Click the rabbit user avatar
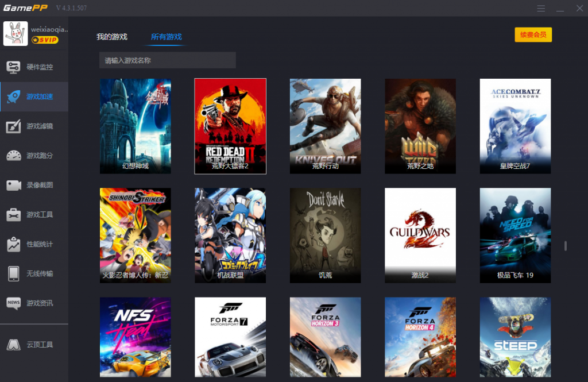 16,33
